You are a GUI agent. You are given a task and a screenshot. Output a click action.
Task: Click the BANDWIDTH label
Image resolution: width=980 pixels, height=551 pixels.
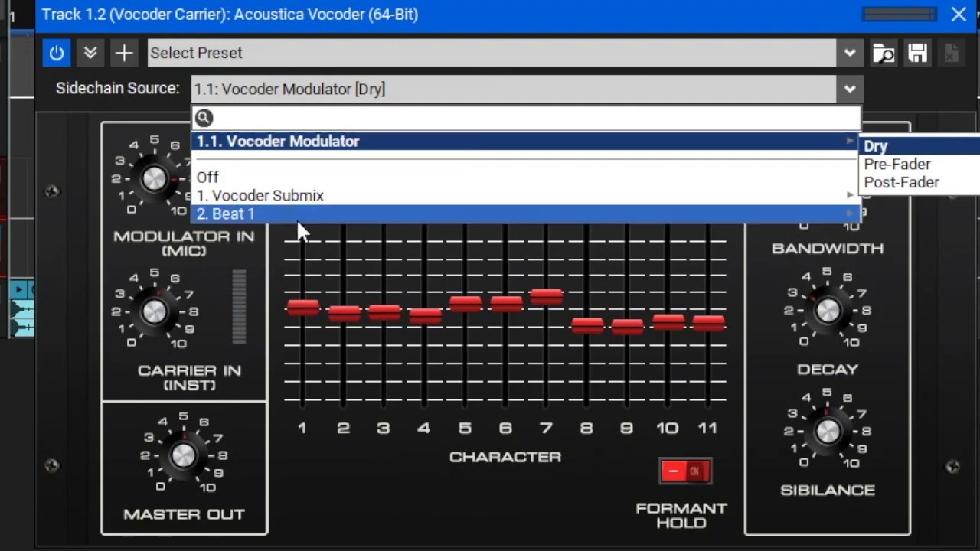point(828,248)
